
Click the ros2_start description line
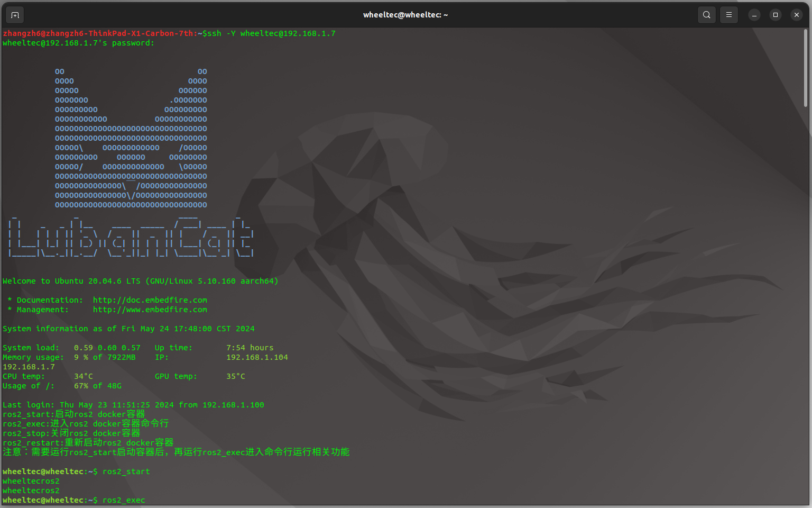73,414
